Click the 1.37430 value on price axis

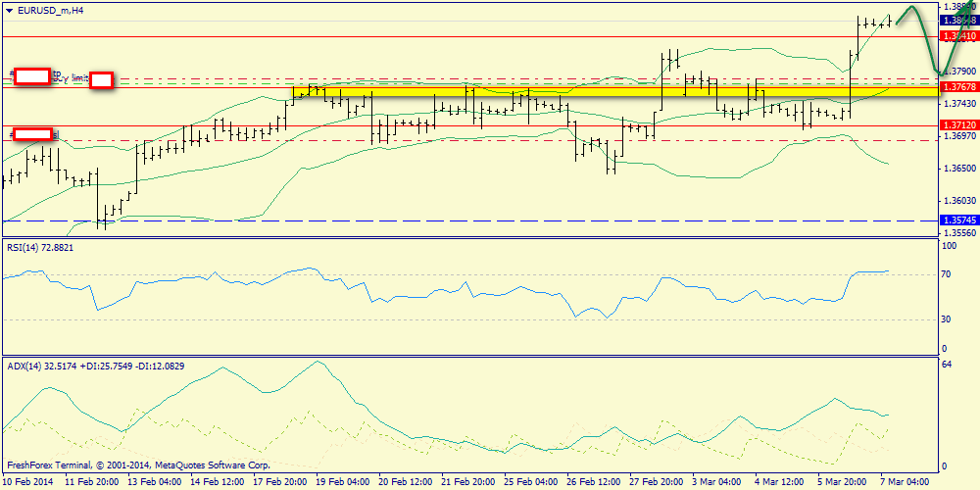(959, 103)
